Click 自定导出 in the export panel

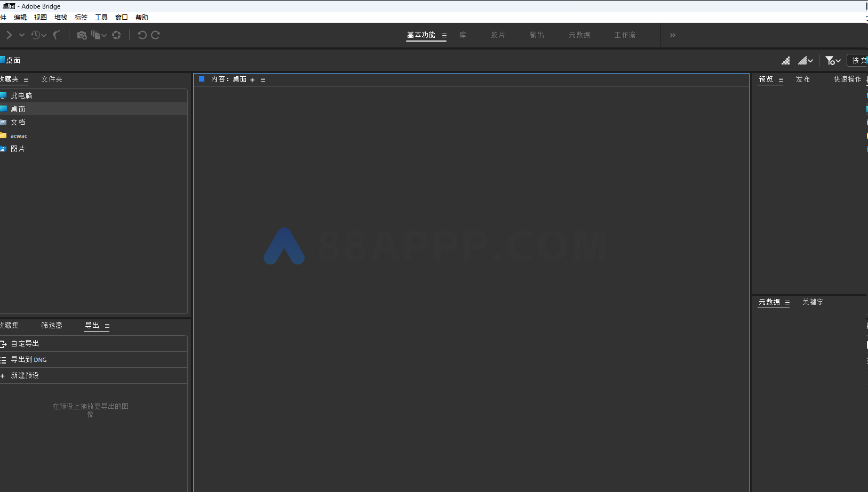pyautogui.click(x=25, y=343)
